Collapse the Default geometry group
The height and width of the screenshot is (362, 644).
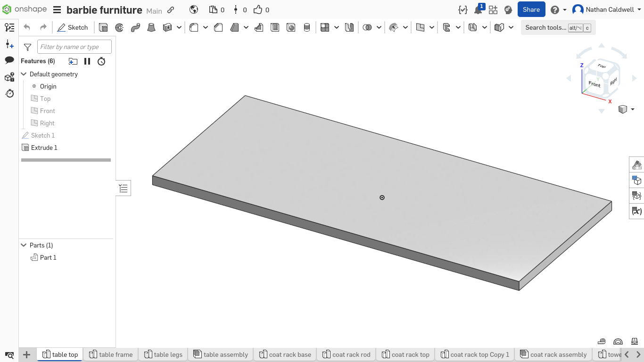point(24,74)
